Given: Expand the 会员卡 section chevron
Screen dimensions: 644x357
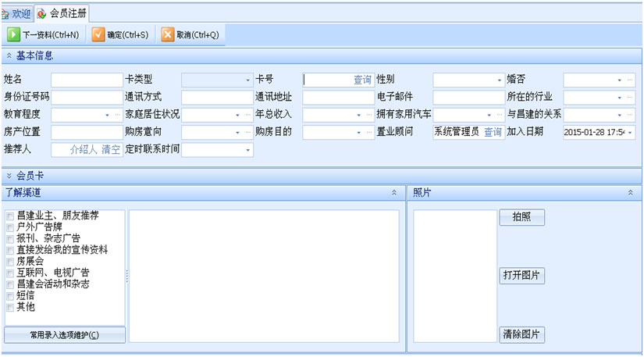Looking at the screenshot, I should click(9, 177).
